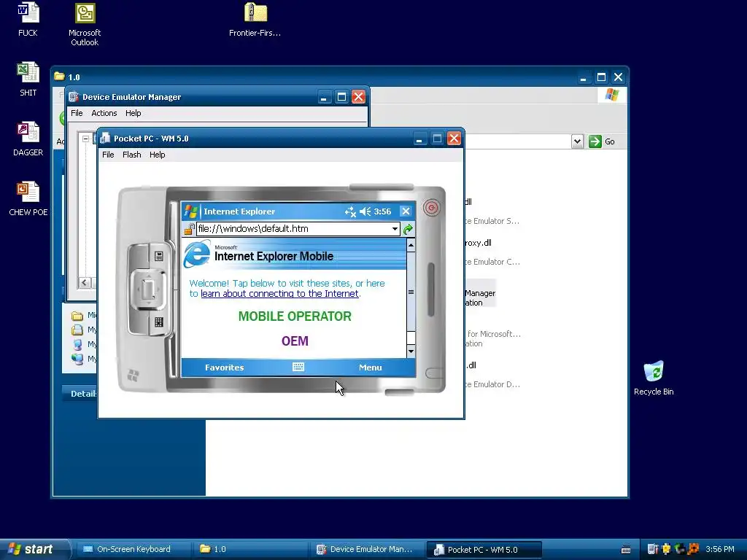Open File menu in Pocket PC window

pyautogui.click(x=108, y=155)
